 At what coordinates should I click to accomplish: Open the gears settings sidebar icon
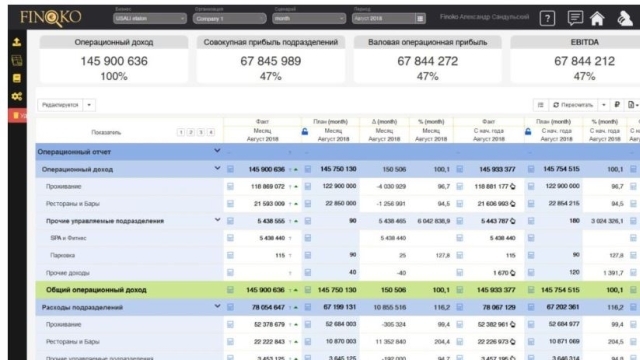[17, 96]
